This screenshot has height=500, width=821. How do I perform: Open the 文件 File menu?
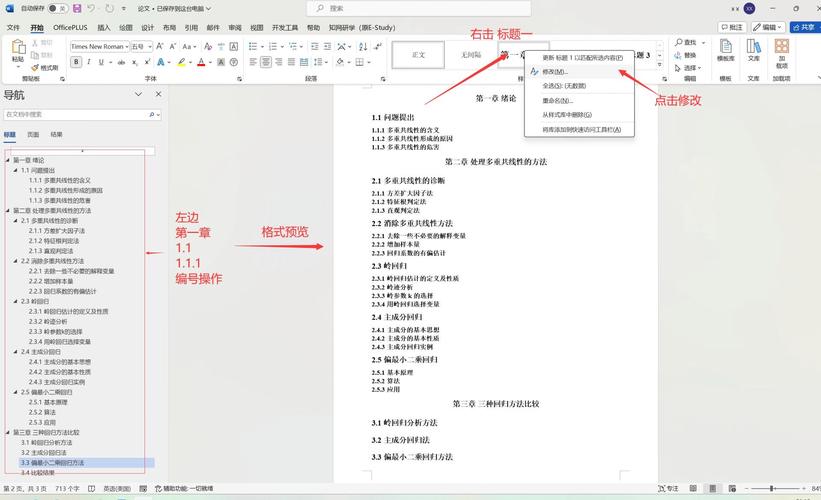click(x=13, y=27)
